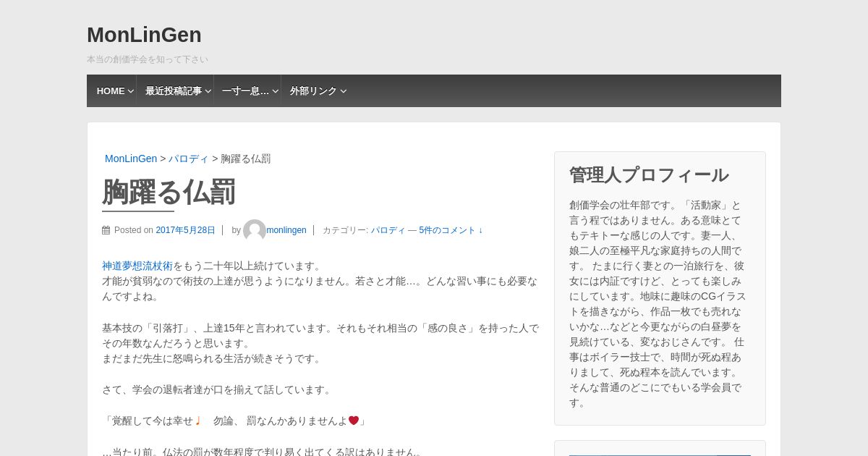Click the author avatar icon

click(255, 231)
